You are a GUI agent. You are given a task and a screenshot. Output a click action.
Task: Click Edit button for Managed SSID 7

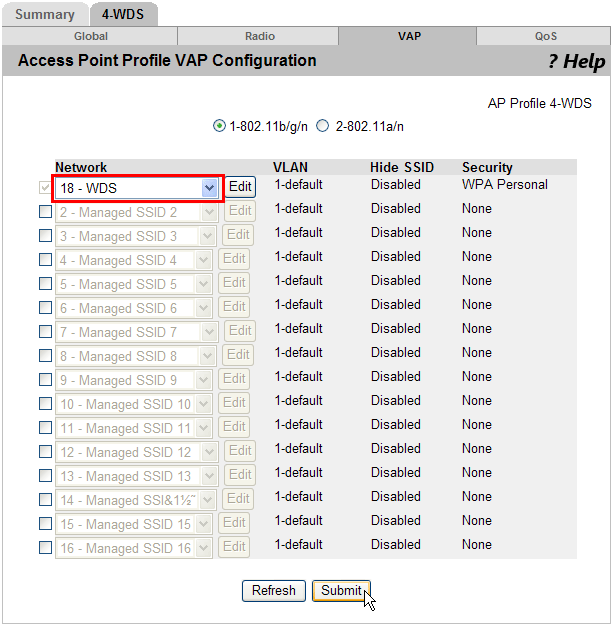point(240,331)
